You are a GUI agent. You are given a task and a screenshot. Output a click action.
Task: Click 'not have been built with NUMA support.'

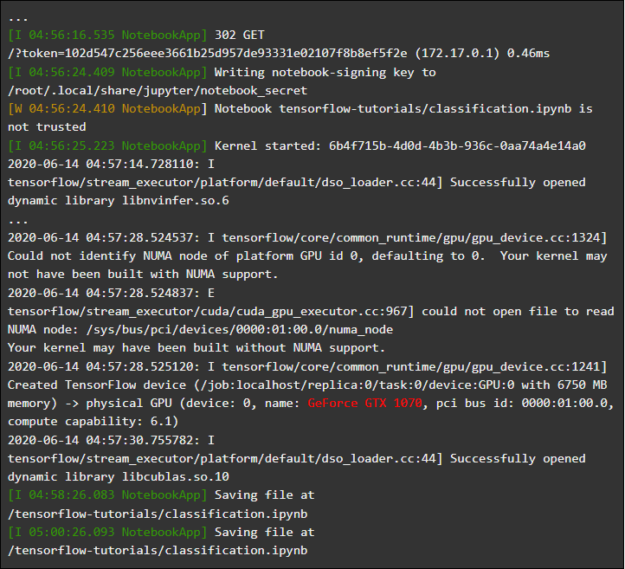(x=143, y=274)
